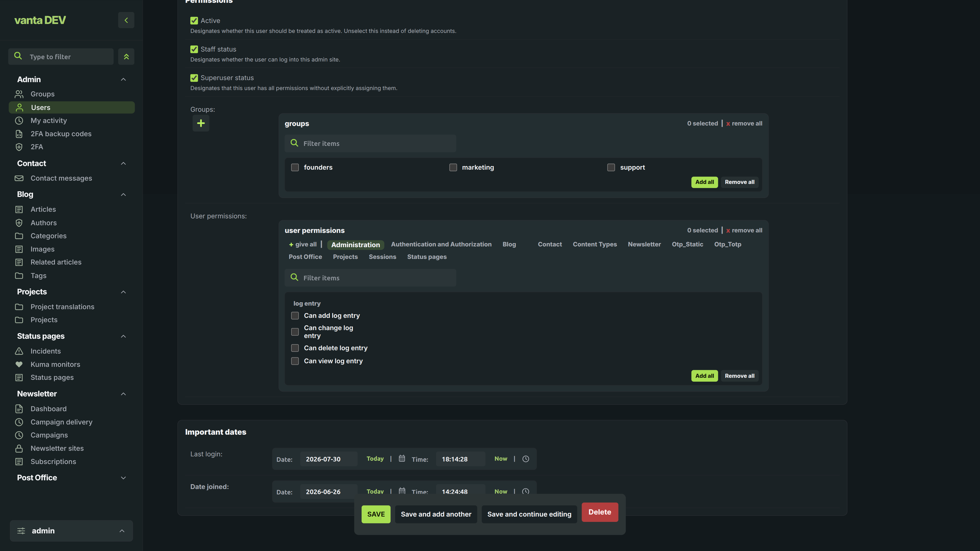The height and width of the screenshot is (551, 980).
Task: Click Project translations folder icon
Action: 19,307
